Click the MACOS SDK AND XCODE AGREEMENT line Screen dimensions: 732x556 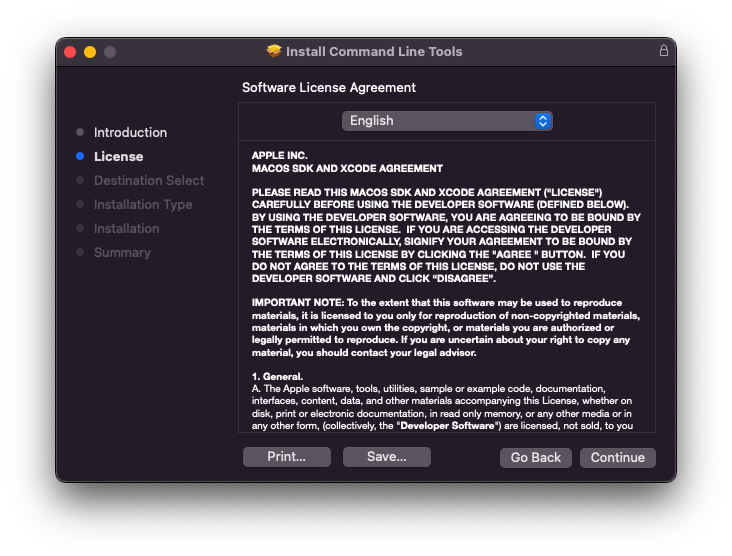coord(347,169)
